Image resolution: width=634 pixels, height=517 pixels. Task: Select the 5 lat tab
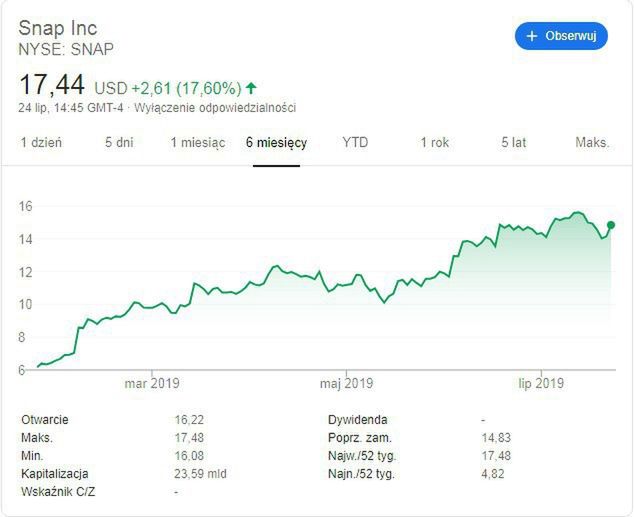[514, 143]
